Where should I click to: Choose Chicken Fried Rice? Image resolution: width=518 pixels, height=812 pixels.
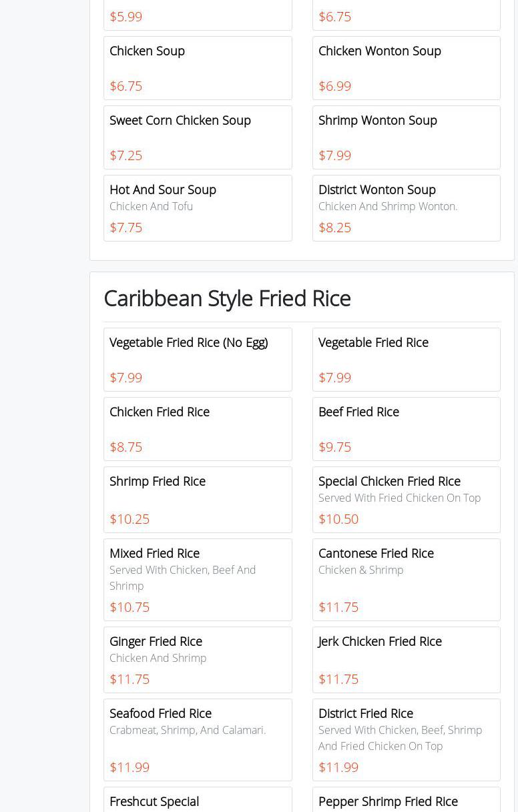point(198,429)
